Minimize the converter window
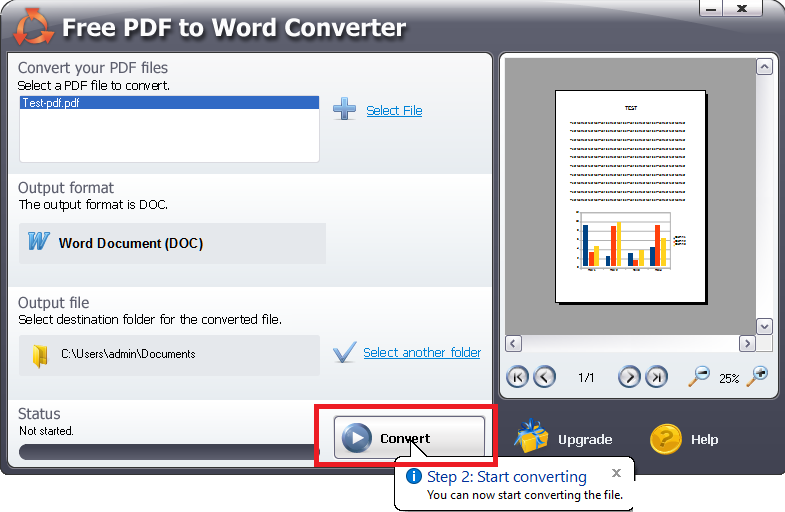Screen dimensions: 785x512 point(711,9)
